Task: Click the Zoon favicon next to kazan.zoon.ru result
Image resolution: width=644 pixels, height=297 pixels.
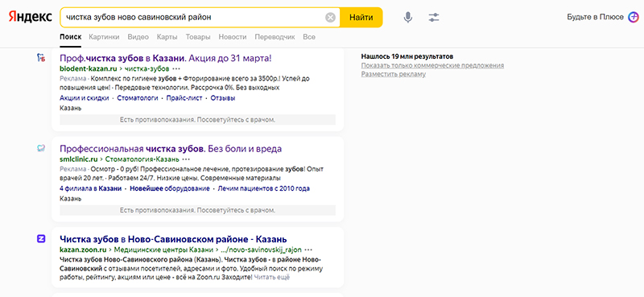Action: [41, 239]
